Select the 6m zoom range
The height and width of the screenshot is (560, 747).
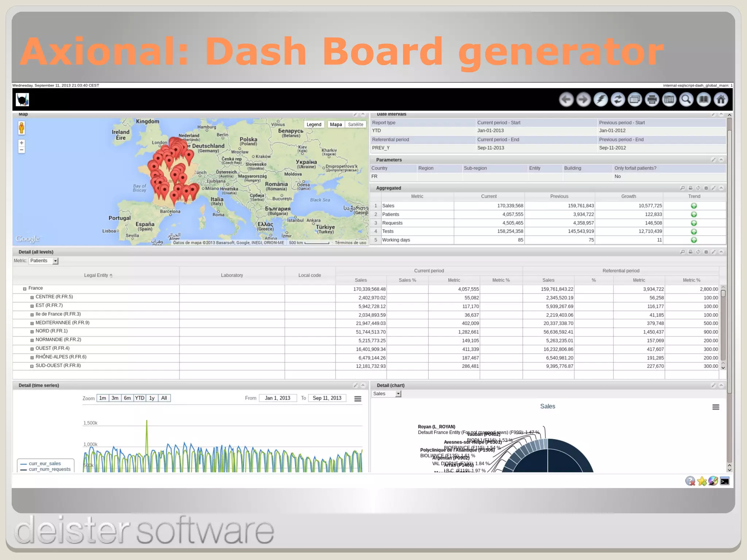tap(127, 398)
